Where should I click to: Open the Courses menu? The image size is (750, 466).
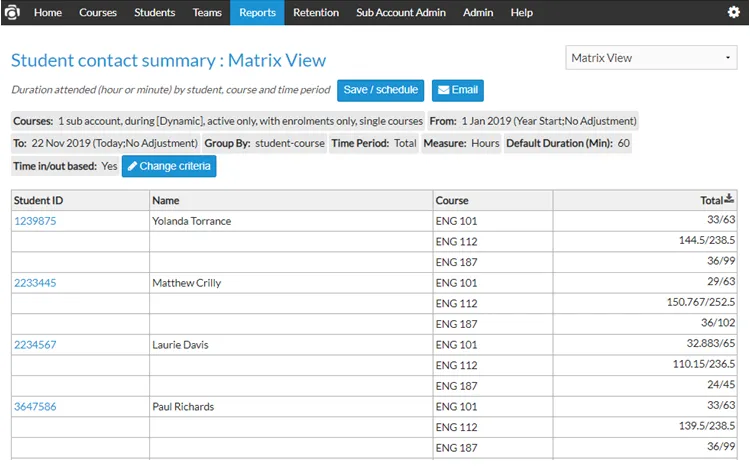click(98, 12)
